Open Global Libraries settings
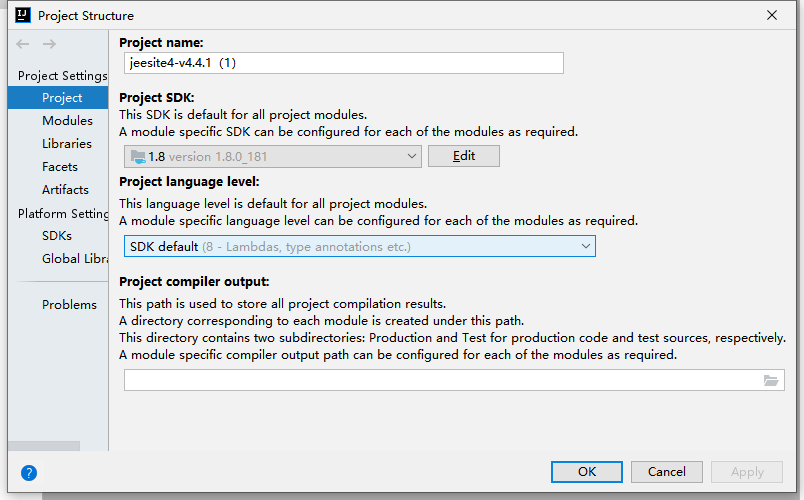Screen dimensions: 804x500 click(x=75, y=259)
